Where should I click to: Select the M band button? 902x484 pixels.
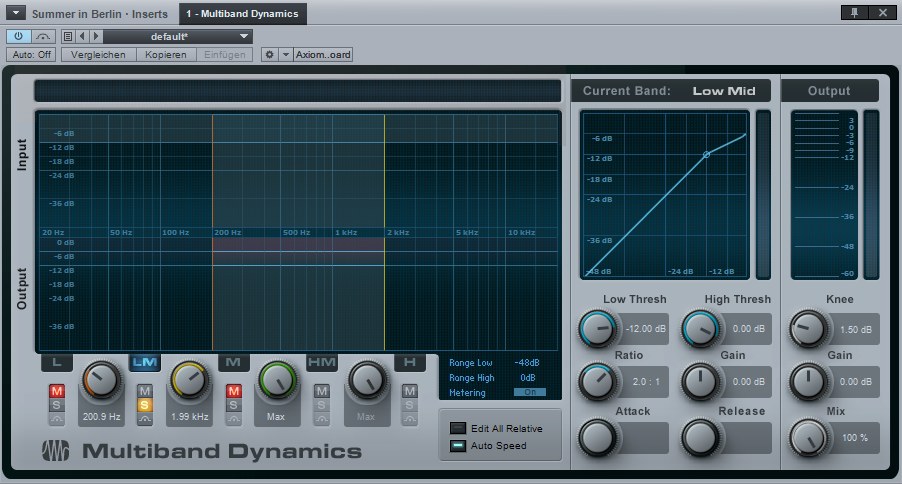tap(233, 362)
